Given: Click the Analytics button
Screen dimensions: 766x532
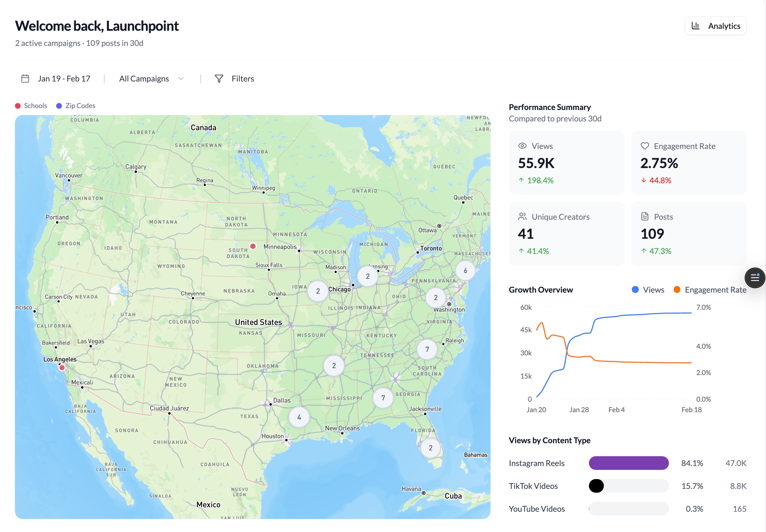Looking at the screenshot, I should [x=715, y=25].
